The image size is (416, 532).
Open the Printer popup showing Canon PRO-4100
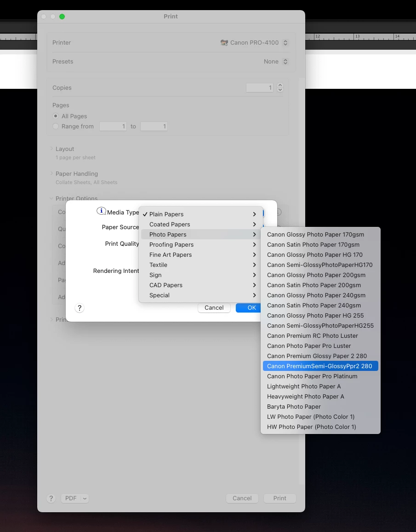(254, 43)
